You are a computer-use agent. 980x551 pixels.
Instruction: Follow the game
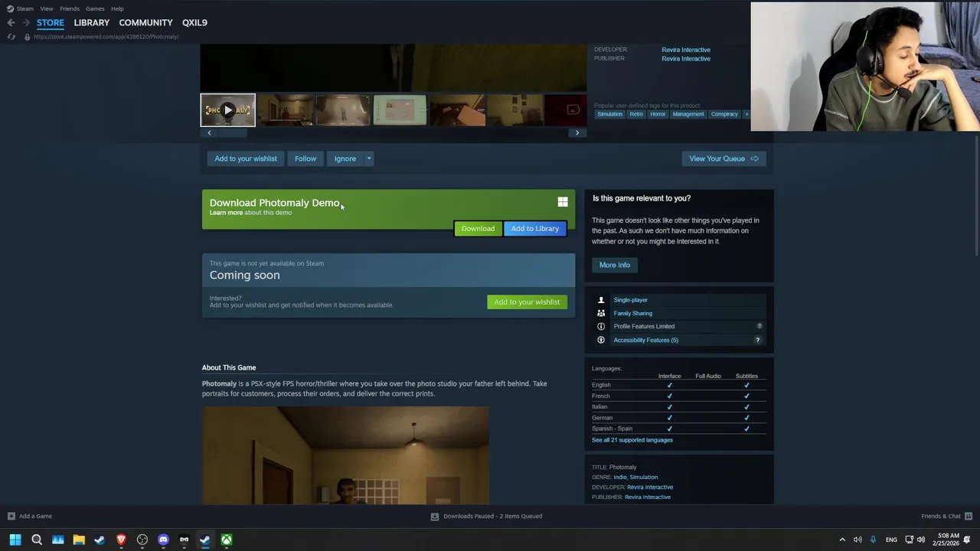pos(305,158)
